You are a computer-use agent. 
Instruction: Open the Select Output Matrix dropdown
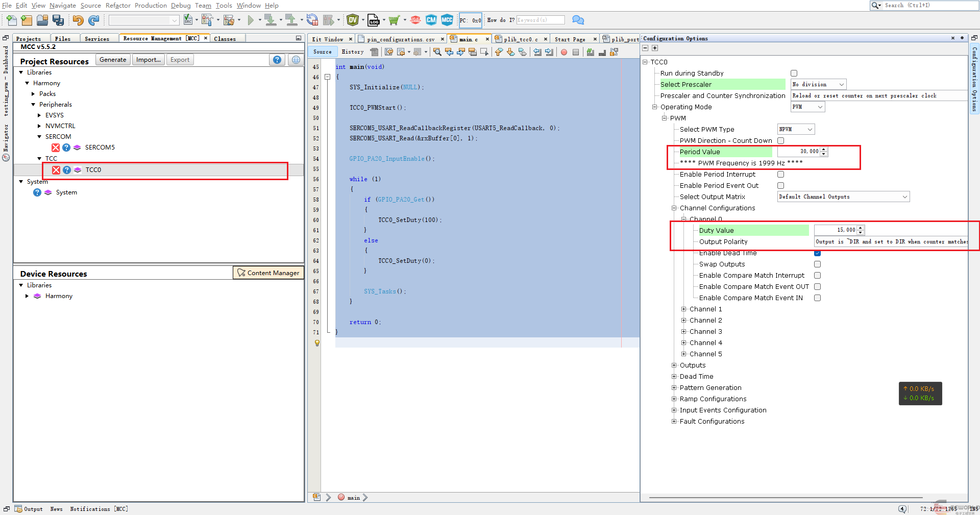click(843, 197)
